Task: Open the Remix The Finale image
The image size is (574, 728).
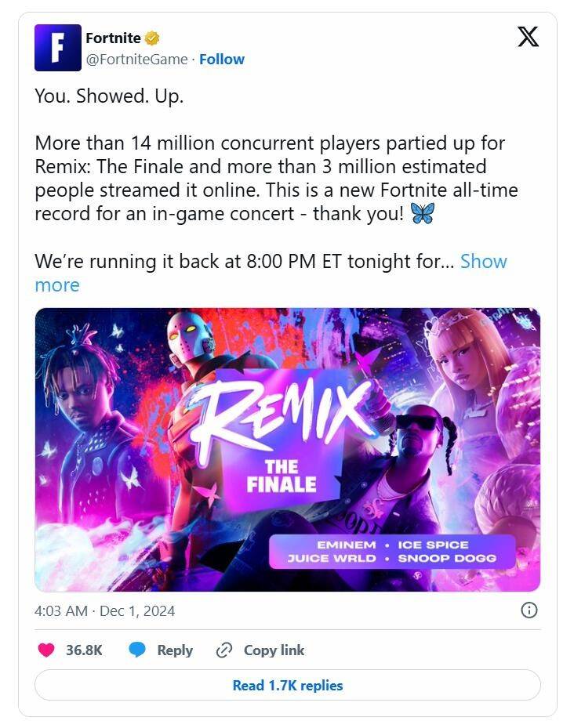Action: pos(288,449)
